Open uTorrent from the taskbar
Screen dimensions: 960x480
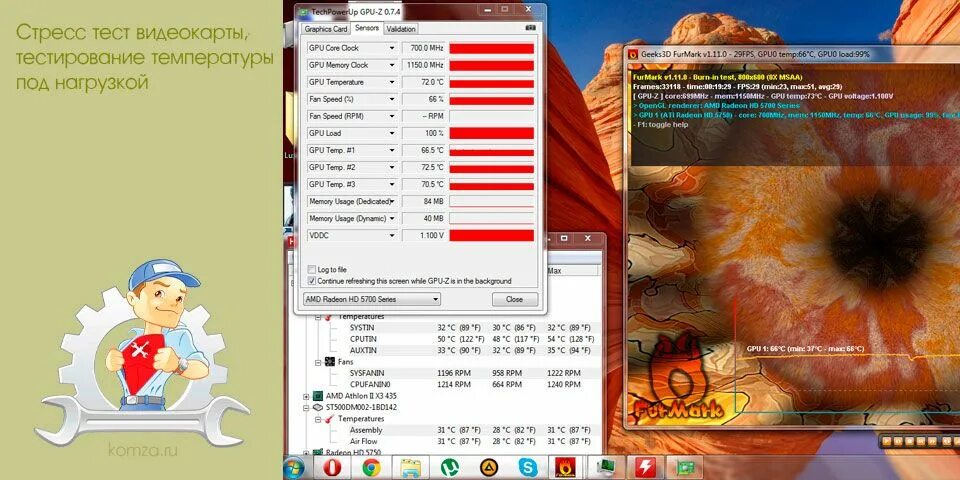(450, 468)
